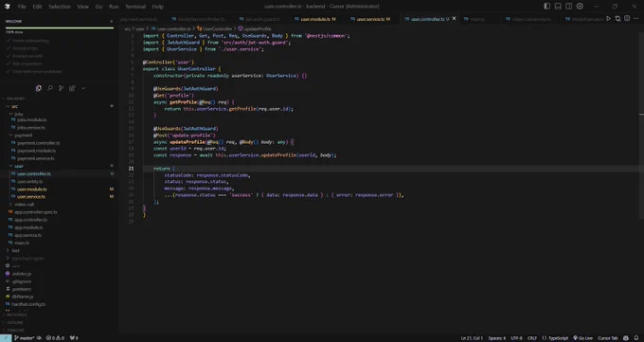Toggle the primary sidebar layout icon
This screenshot has height=342, width=644.
coord(547,7)
